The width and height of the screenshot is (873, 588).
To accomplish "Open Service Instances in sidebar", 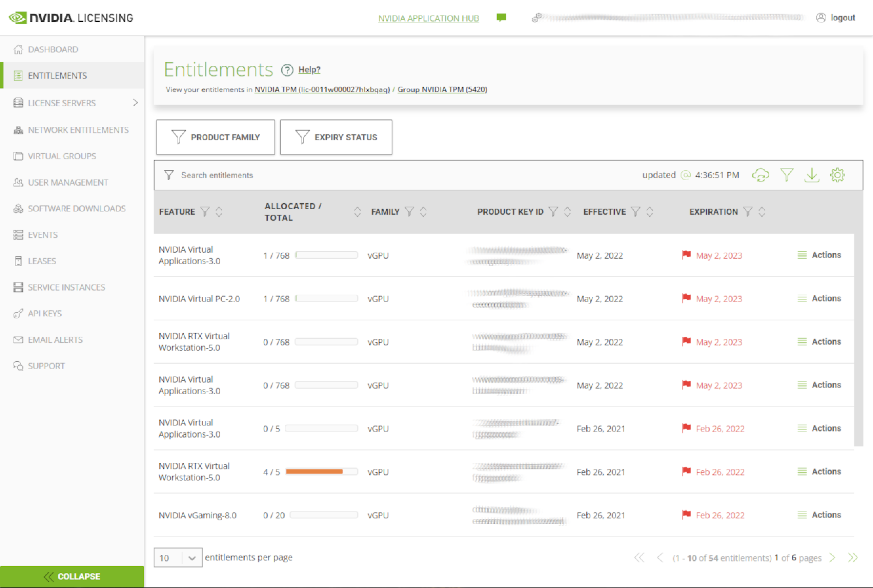I will (66, 287).
